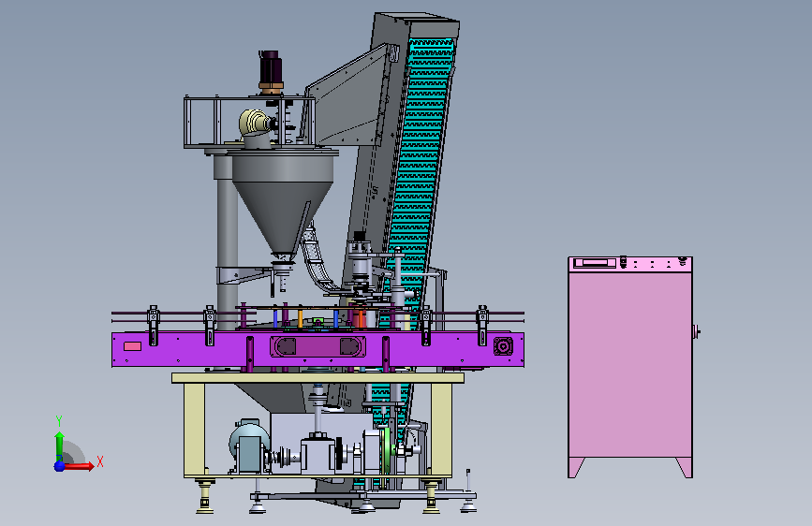The width and height of the screenshot is (812, 526).
Task: Select the cabinet's top display control panel
Action: [630, 264]
